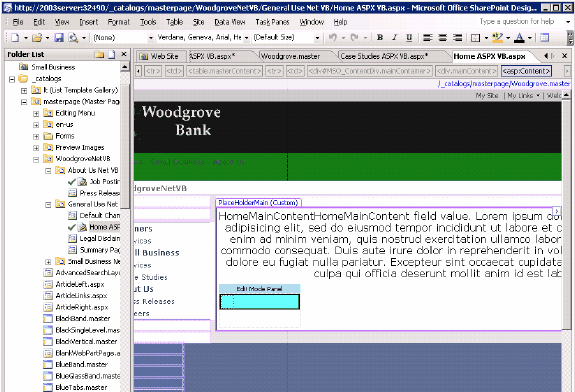Open the File menu
The height and width of the screenshot is (392, 575).
click(x=18, y=22)
